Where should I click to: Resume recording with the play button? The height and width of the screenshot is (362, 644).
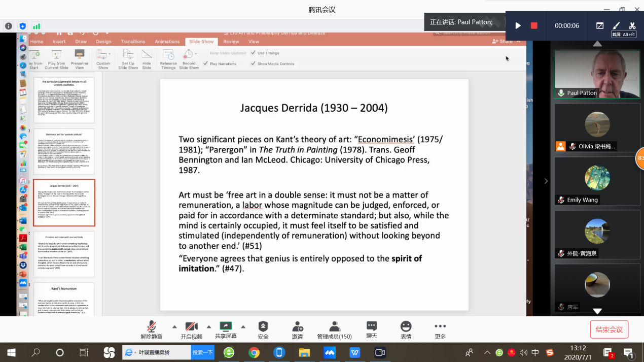tap(518, 26)
